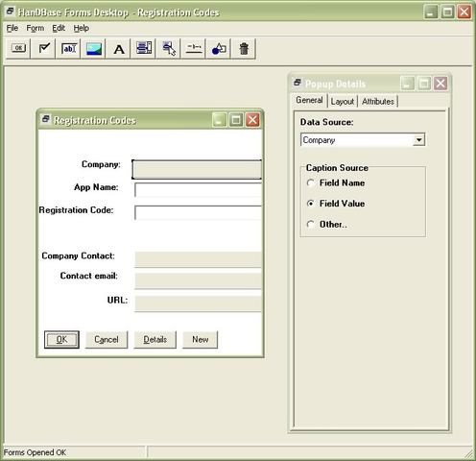
Task: Select the popup pointer tool
Action: (169, 48)
